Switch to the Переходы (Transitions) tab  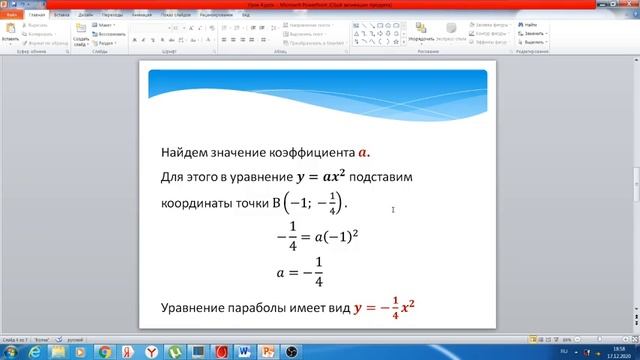(x=112, y=15)
